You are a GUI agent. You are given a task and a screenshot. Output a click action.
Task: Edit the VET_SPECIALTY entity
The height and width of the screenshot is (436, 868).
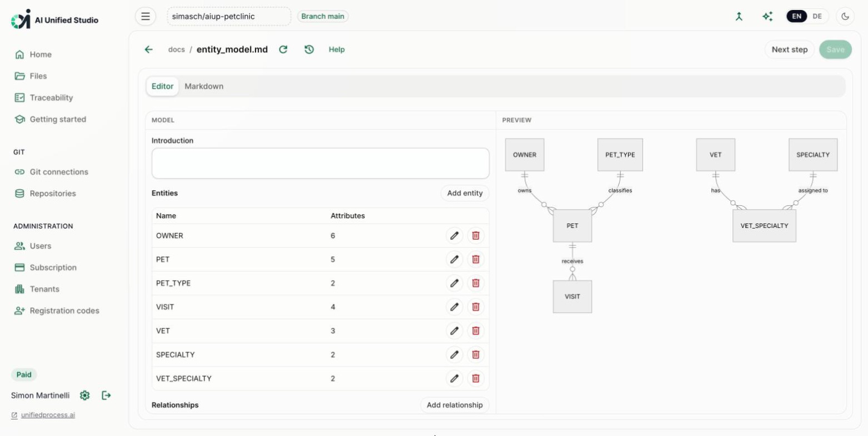[x=454, y=378]
